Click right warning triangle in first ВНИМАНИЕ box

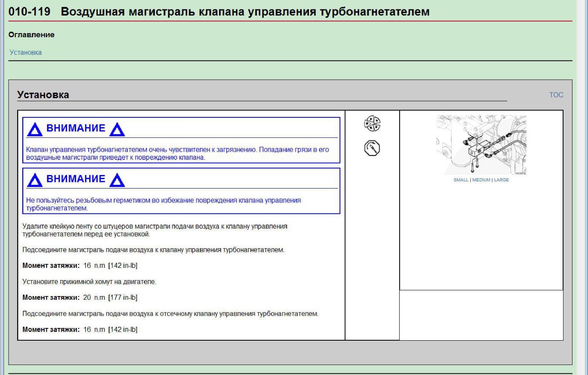117,130
